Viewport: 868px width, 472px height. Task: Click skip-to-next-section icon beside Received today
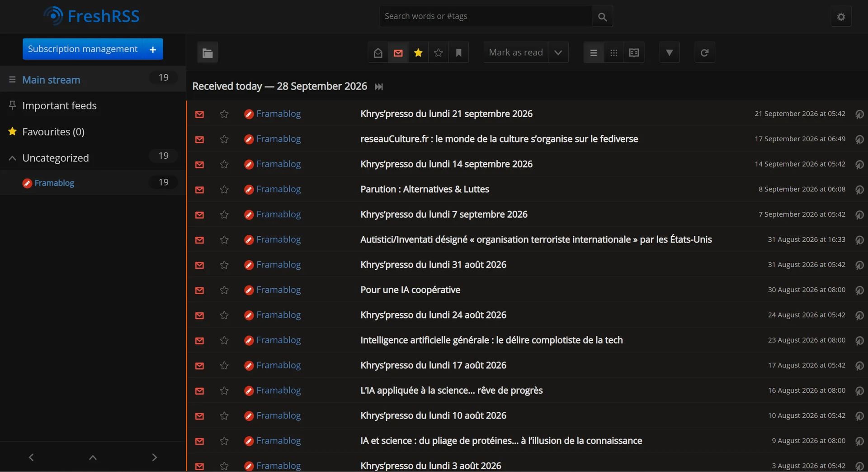pyautogui.click(x=379, y=86)
